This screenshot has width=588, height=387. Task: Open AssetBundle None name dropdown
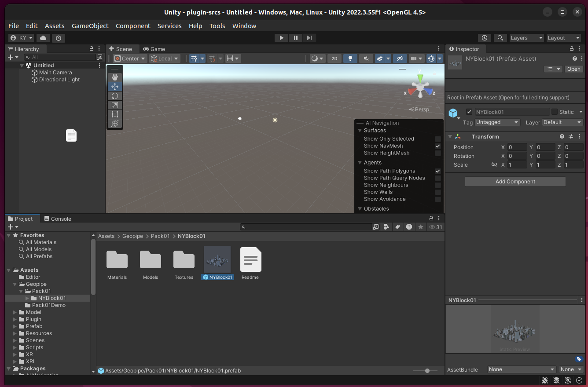pos(522,369)
